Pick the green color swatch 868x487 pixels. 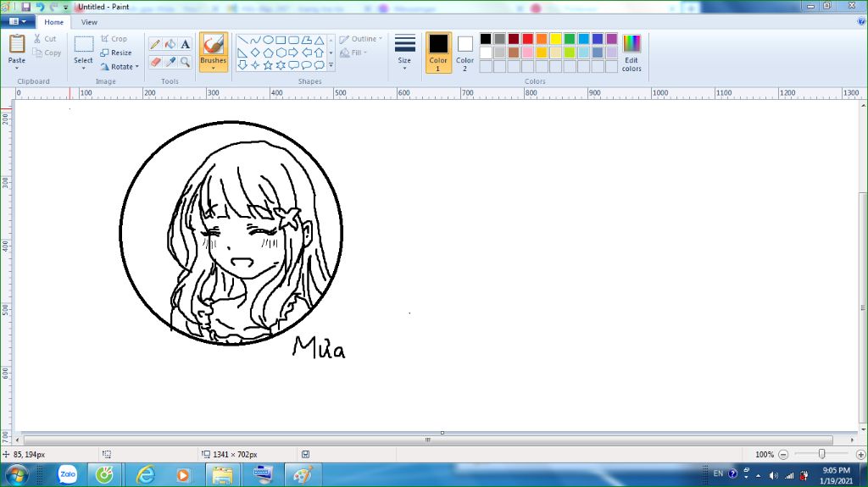570,39
